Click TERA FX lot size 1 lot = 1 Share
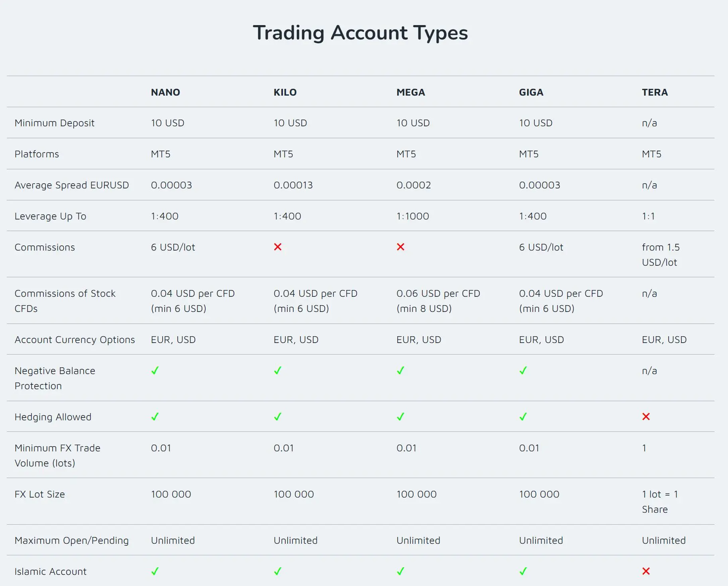Screen dimensions: 728x586 pos(660,502)
